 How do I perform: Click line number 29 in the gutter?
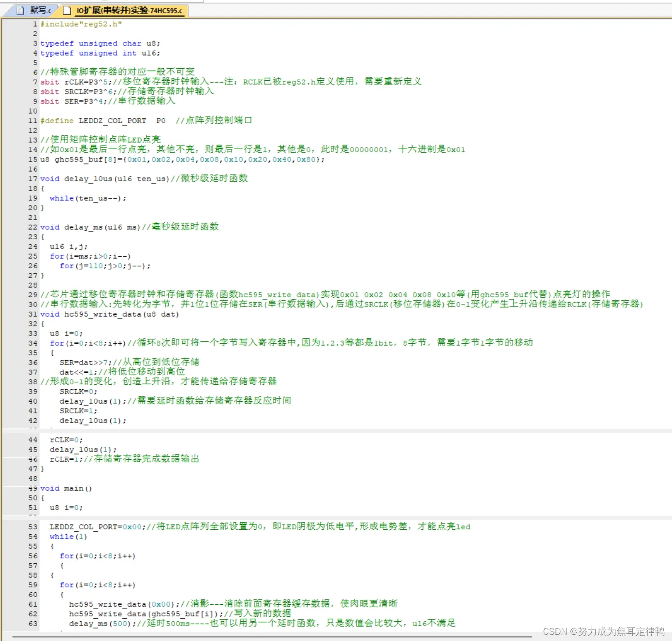[33, 295]
